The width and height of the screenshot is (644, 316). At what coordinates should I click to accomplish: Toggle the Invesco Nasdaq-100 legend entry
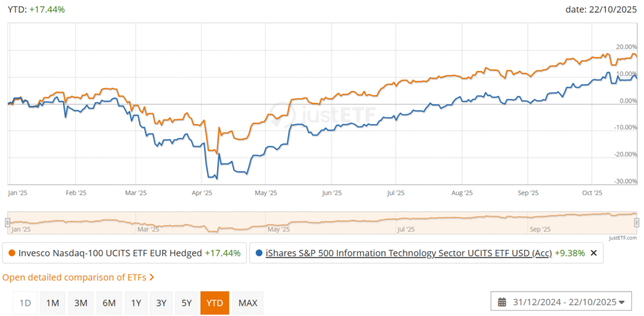click(x=110, y=253)
